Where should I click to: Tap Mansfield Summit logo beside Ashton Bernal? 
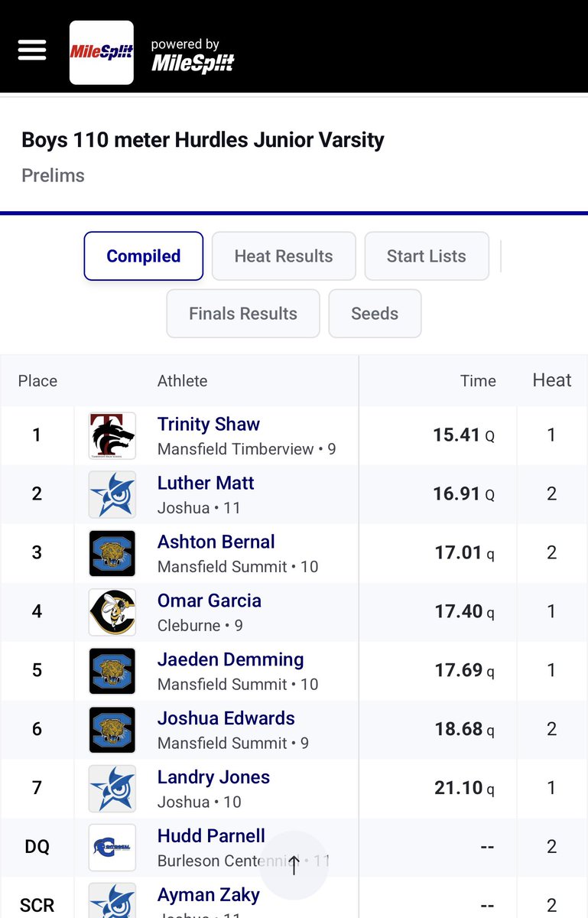[112, 553]
